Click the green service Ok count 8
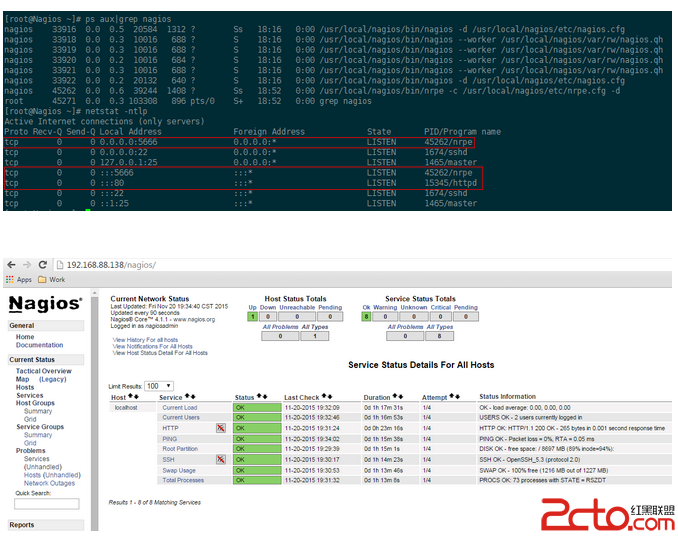This screenshot has width=678, height=541. click(366, 317)
